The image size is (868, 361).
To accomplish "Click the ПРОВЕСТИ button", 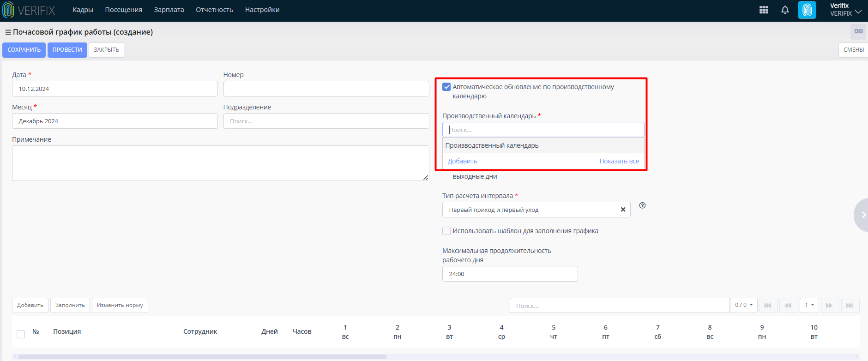I will pos(67,50).
